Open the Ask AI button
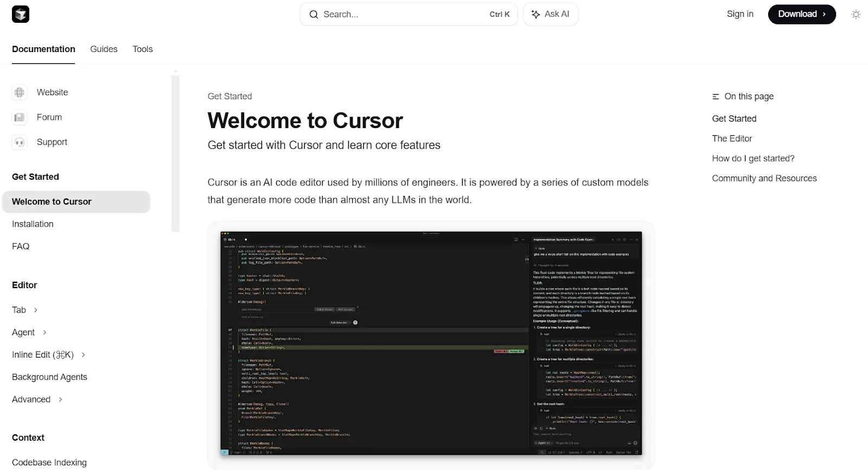 pyautogui.click(x=551, y=14)
